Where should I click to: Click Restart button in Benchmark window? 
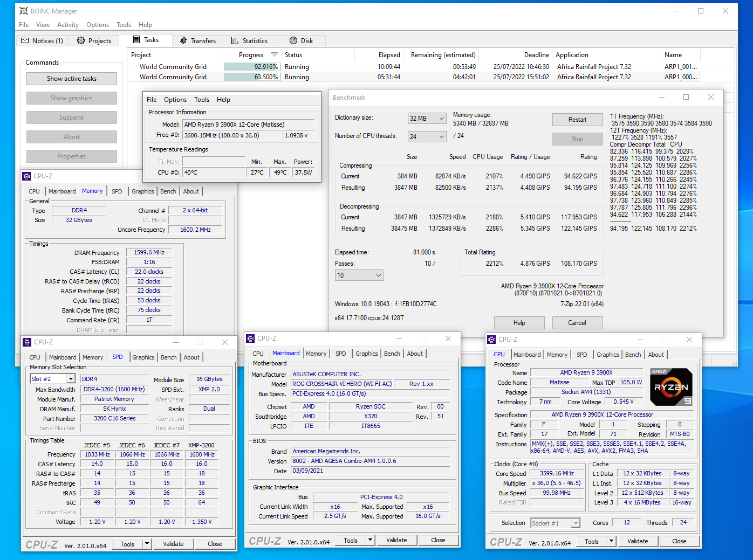coord(577,120)
